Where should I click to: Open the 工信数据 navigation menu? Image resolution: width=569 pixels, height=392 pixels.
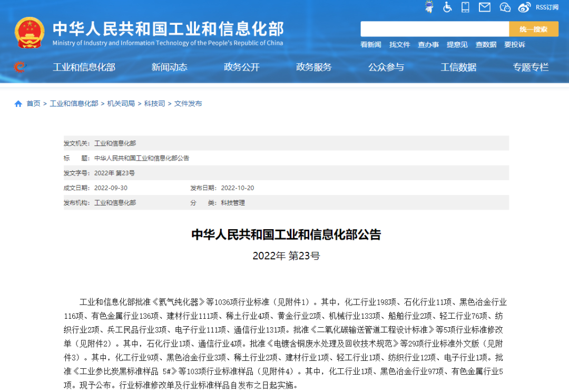click(458, 67)
